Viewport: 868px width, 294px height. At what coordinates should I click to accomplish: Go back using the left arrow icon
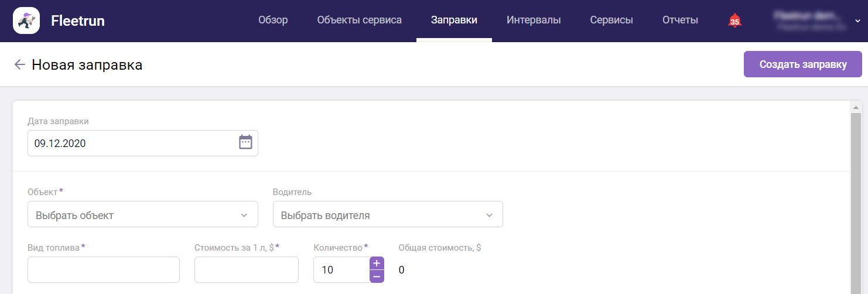click(19, 64)
